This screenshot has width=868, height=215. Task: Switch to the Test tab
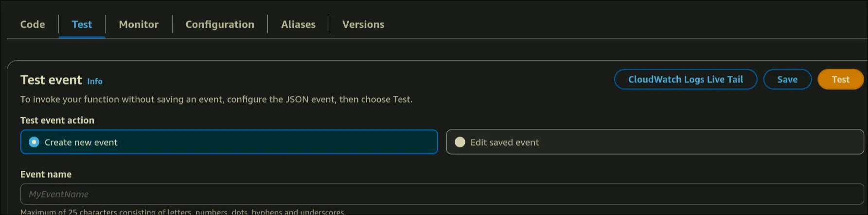tap(82, 24)
